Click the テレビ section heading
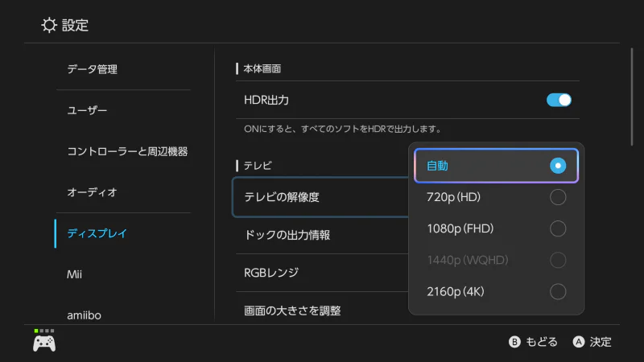This screenshot has height=362, width=644. (258, 166)
